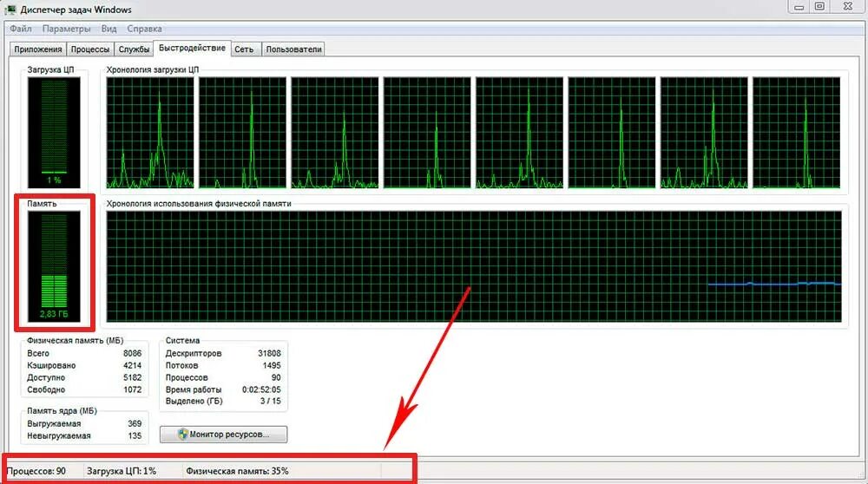This screenshot has height=484, width=868.
Task: Click the Task Manager title bar icon
Action: click(x=10, y=10)
